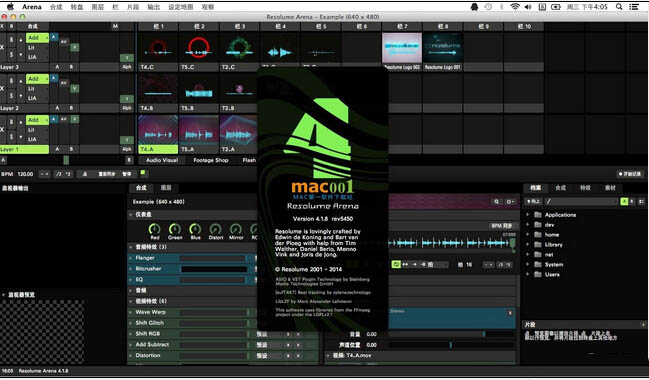Toggle Layer 3 green V video button

(x=75, y=47)
